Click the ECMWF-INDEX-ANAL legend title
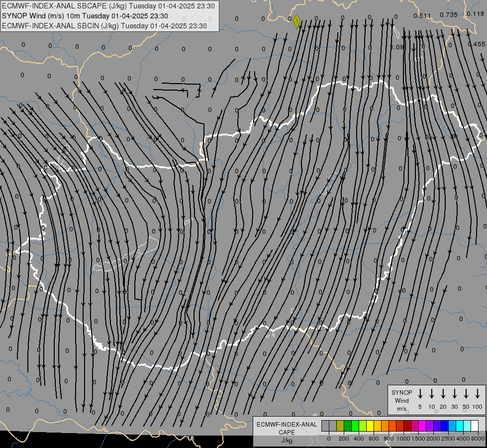487x448 pixels. pyautogui.click(x=287, y=425)
